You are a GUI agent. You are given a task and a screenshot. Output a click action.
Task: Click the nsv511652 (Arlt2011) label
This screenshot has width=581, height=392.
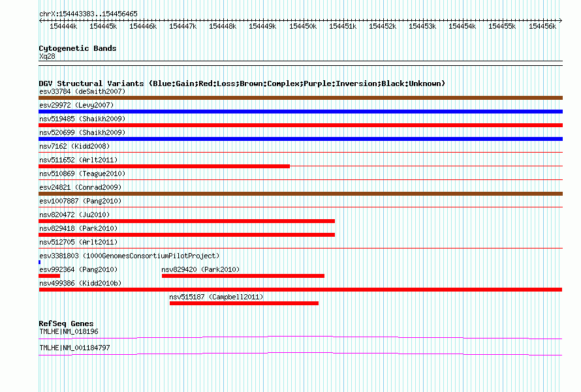tap(78, 160)
